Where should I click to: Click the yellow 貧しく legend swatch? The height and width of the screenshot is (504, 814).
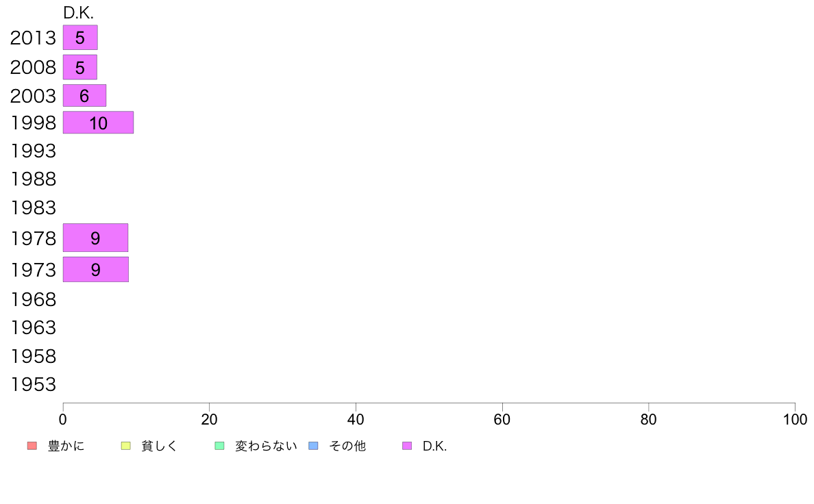[125, 446]
